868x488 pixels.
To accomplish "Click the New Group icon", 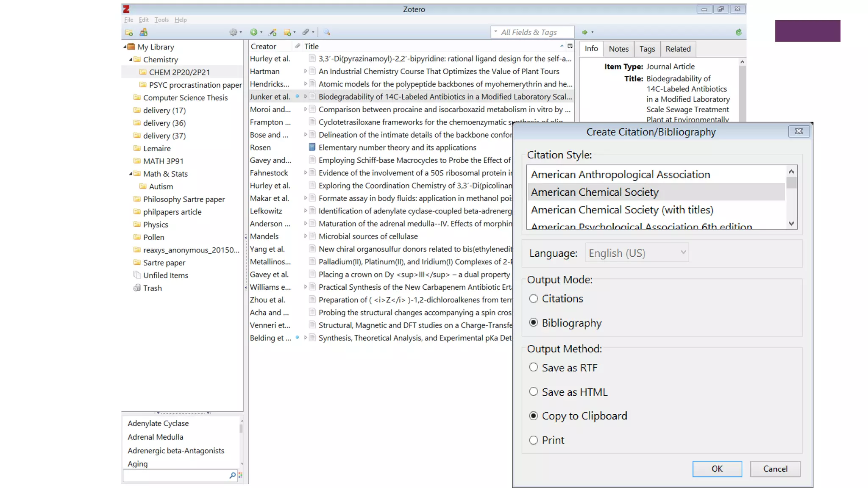I will 144,32.
